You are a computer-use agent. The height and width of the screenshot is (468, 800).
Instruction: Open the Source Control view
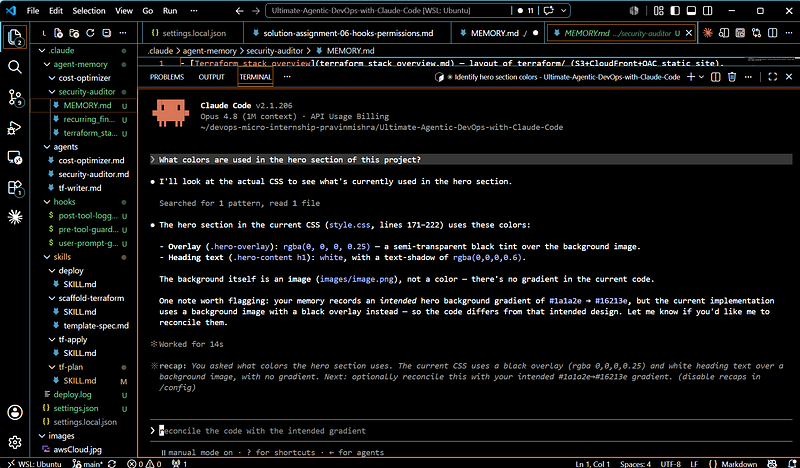point(15,97)
